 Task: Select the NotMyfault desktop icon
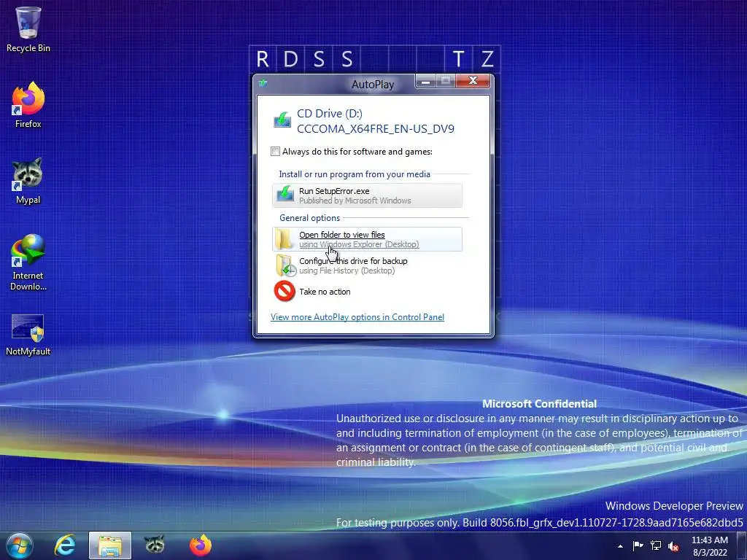[28, 335]
